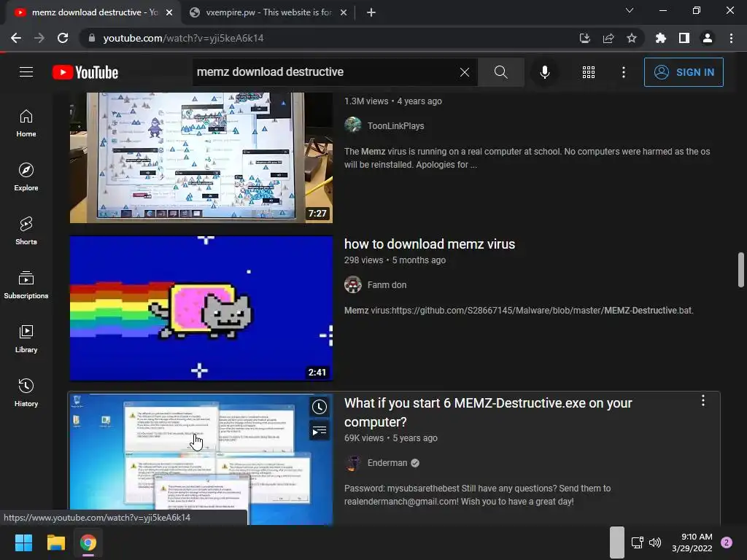The height and width of the screenshot is (560, 747).
Task: Start voice search with microphone
Action: click(x=545, y=72)
